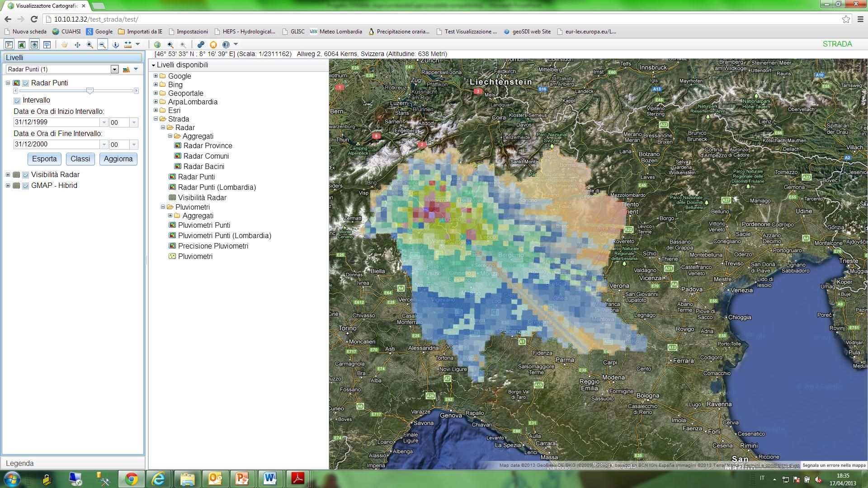Expand the Esri folder
The width and height of the screenshot is (868, 488).
tap(156, 110)
